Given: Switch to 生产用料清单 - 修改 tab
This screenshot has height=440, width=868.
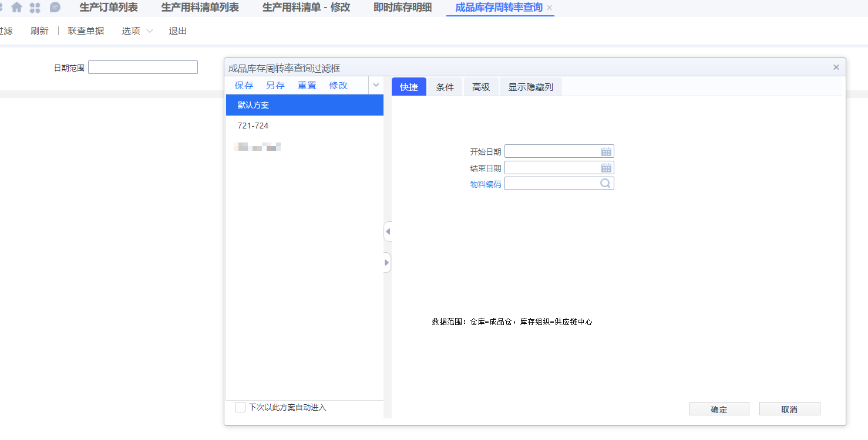Looking at the screenshot, I should pyautogui.click(x=307, y=8).
